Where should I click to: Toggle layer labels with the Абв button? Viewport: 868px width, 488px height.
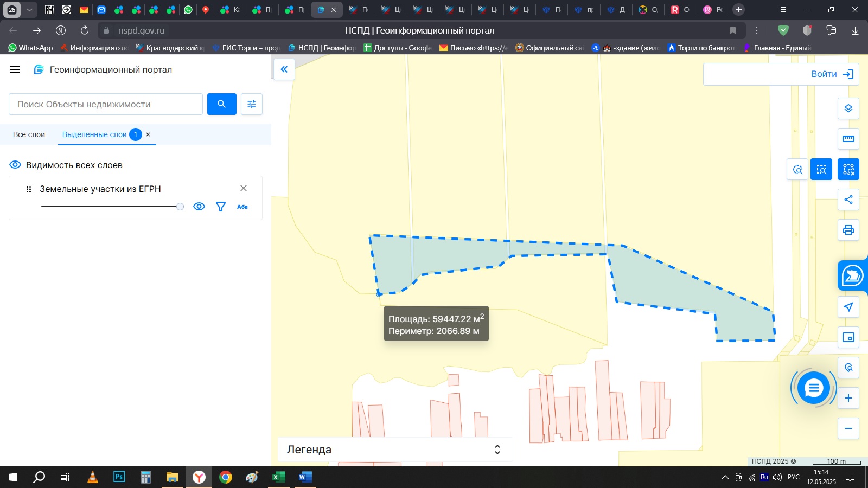pos(242,207)
